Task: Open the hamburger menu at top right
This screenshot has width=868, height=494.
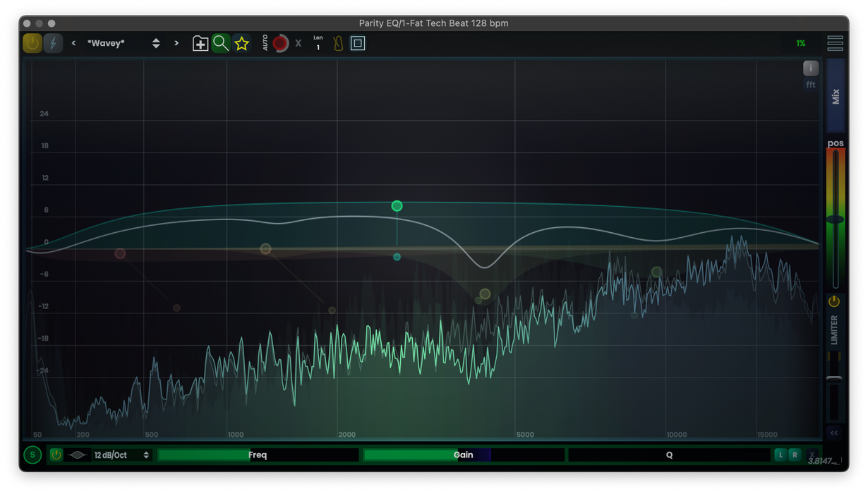Action: (x=835, y=44)
